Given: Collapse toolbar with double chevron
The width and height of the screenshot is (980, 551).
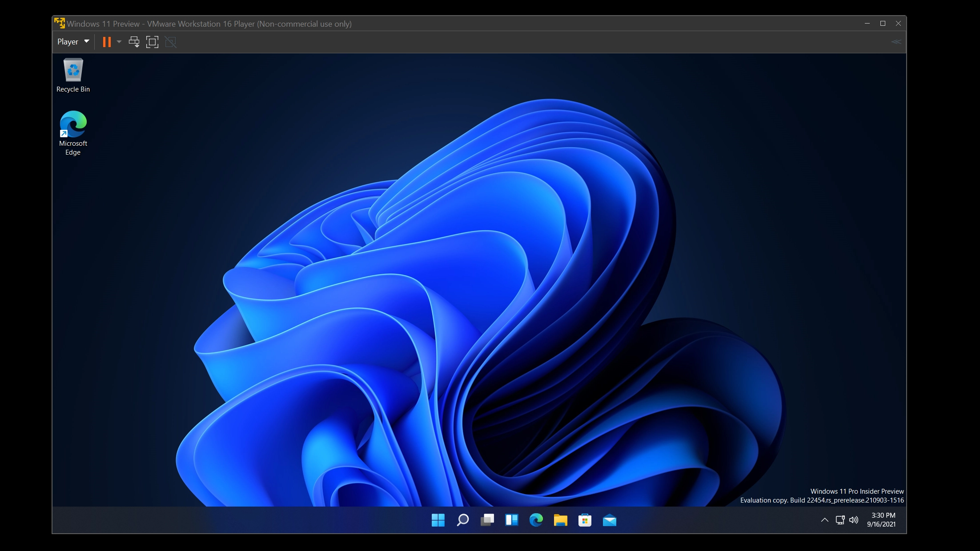Looking at the screenshot, I should click(x=896, y=42).
